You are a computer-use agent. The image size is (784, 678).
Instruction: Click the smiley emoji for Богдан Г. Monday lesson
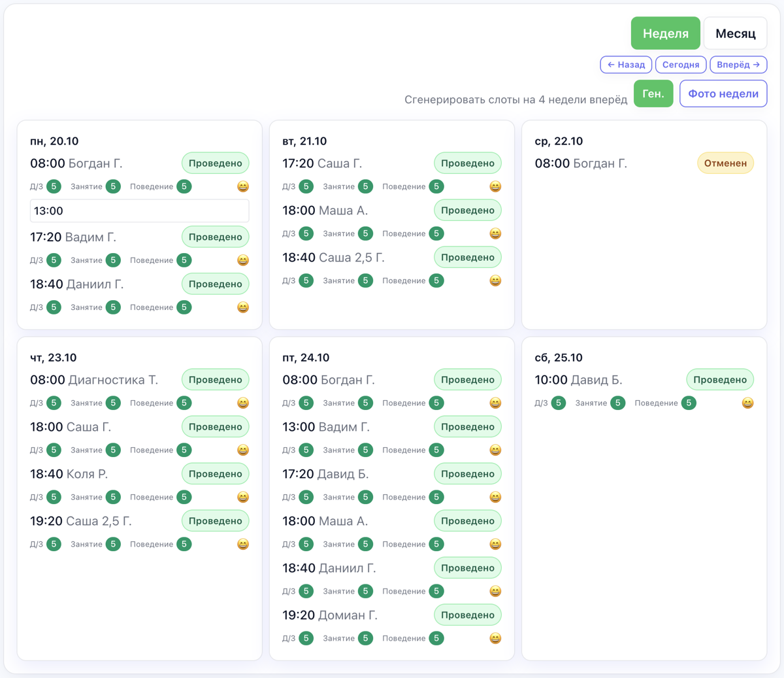coord(243,187)
